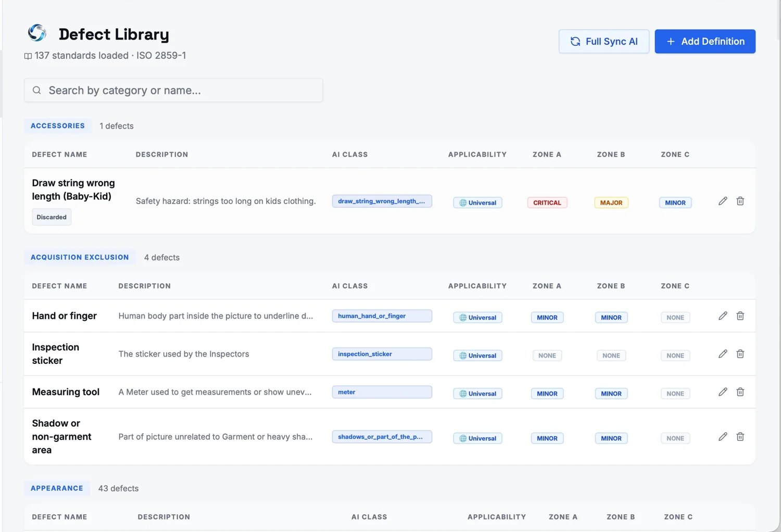The height and width of the screenshot is (532, 781).
Task: Click the MINOR Zone C badge for Draw string
Action: [x=675, y=202]
